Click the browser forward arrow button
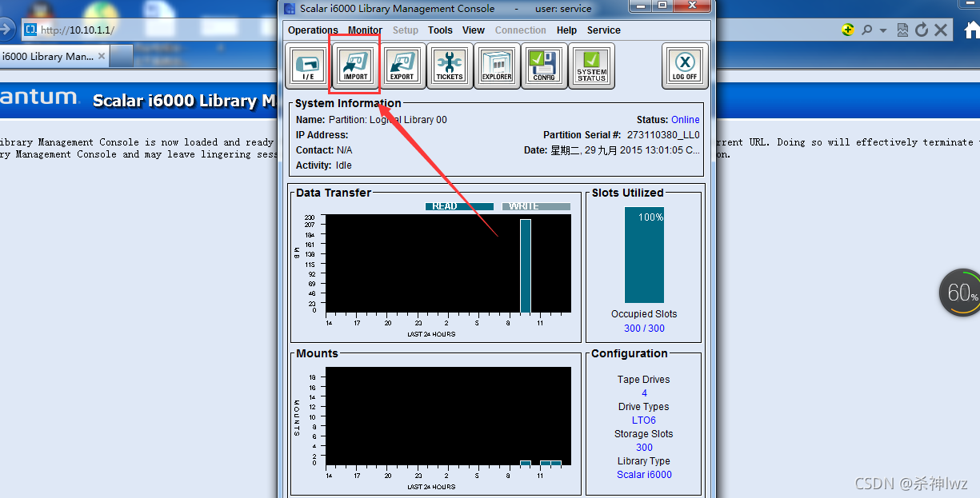Viewport: 980px width, 498px height. (x=6, y=30)
